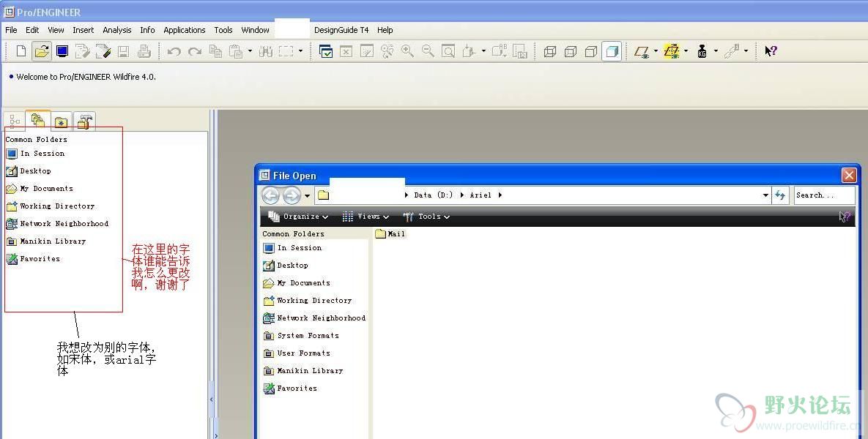Click the Search field in File Open
This screenshot has height=439, width=868.
point(824,195)
